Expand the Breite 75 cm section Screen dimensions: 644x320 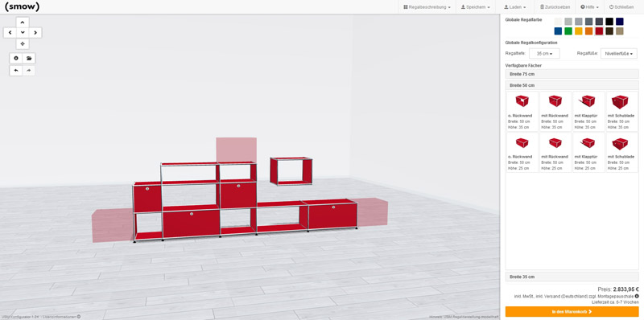(572, 74)
